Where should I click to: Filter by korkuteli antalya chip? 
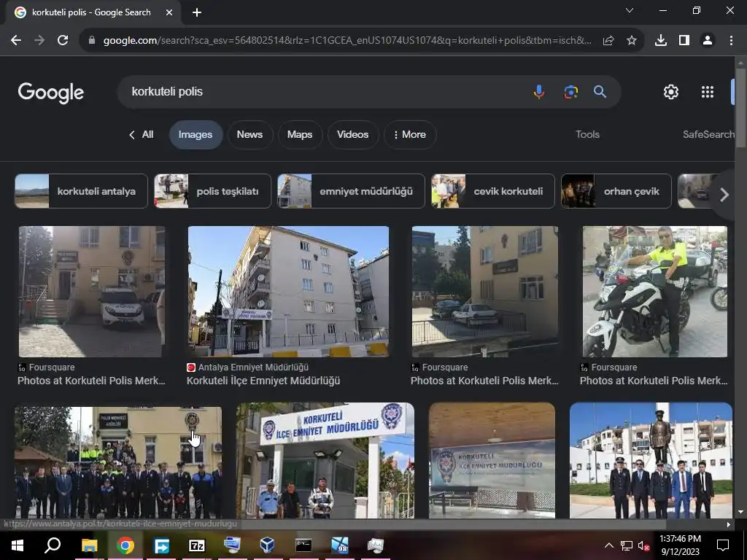pos(82,191)
